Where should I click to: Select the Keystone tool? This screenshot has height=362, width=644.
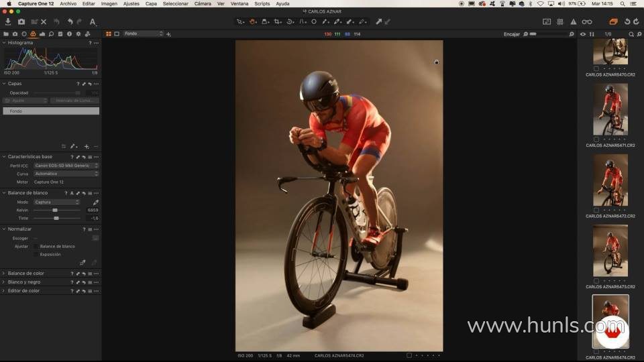303,21
